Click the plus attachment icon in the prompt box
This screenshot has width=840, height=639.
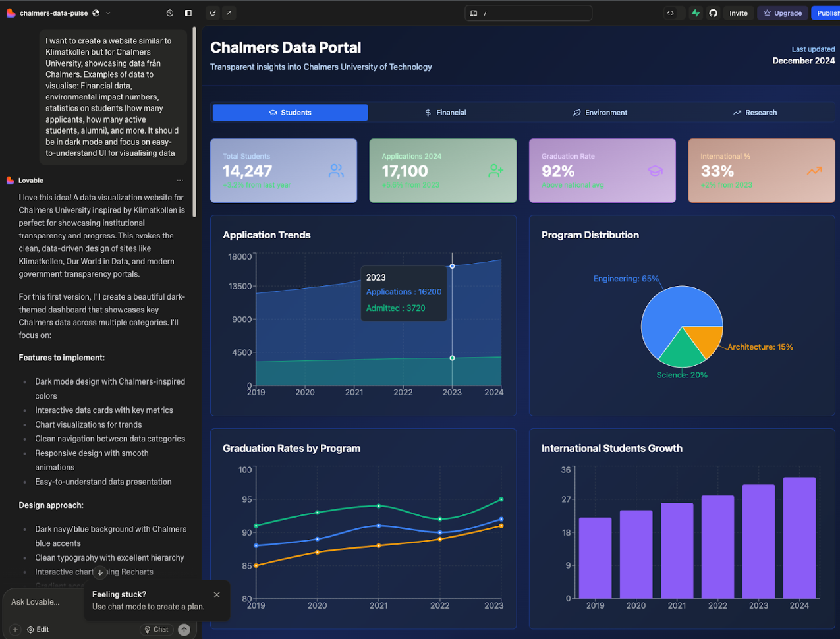(15, 630)
